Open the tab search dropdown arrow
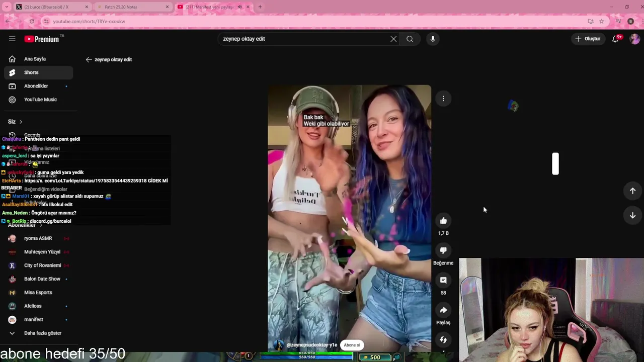644x362 pixels. coord(6,7)
